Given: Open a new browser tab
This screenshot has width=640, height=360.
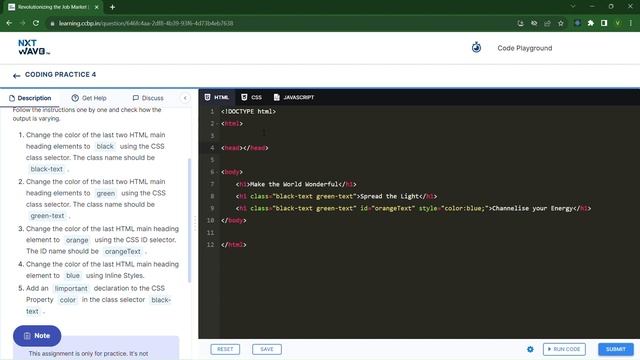Looking at the screenshot, I should (x=112, y=7).
